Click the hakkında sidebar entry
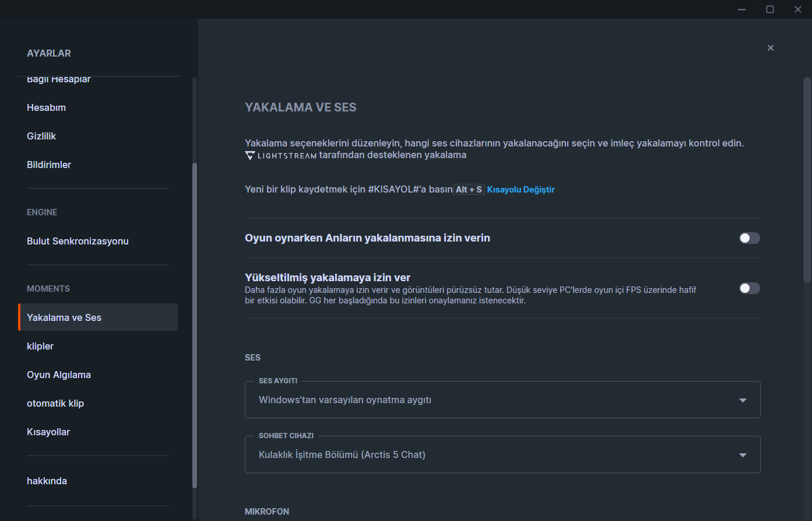 point(47,481)
